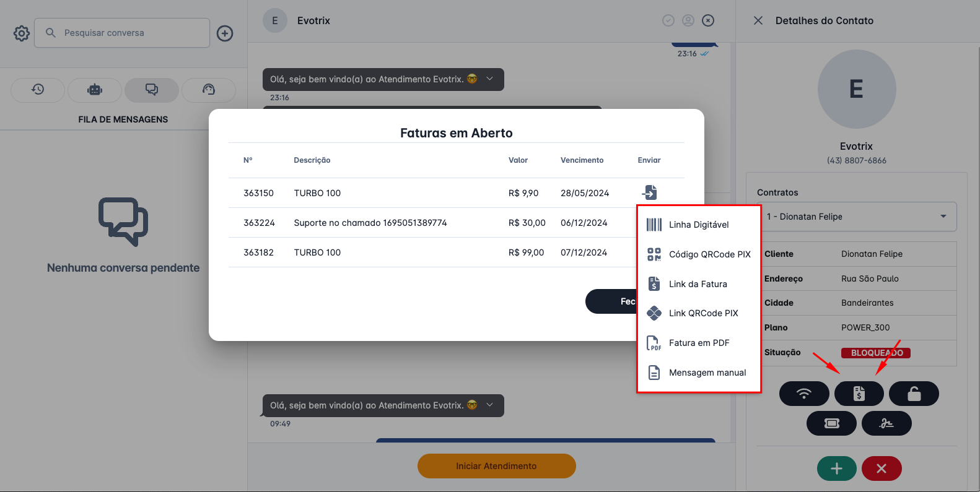Screen dimensions: 980x492
Task: Click the red X button
Action: [x=882, y=468]
